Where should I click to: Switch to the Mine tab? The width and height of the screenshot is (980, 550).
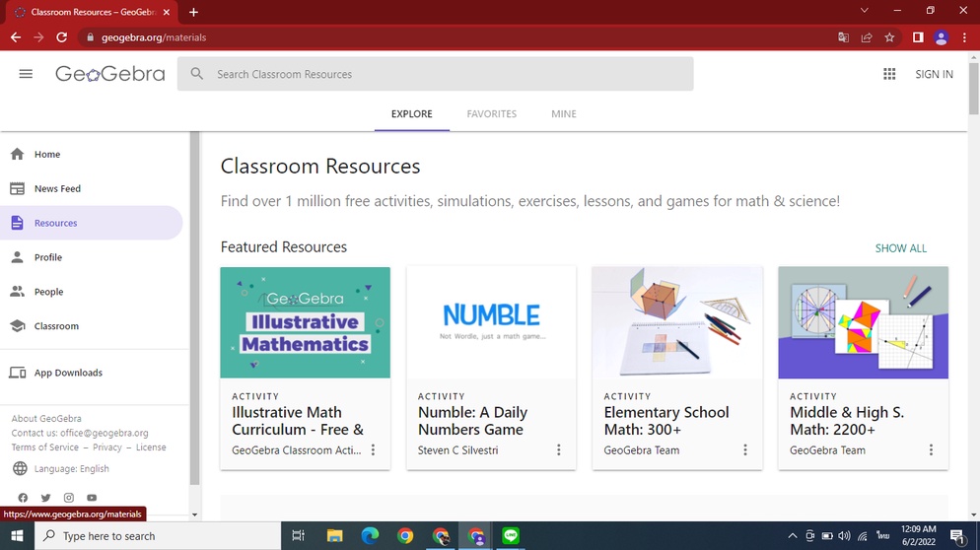click(x=564, y=113)
